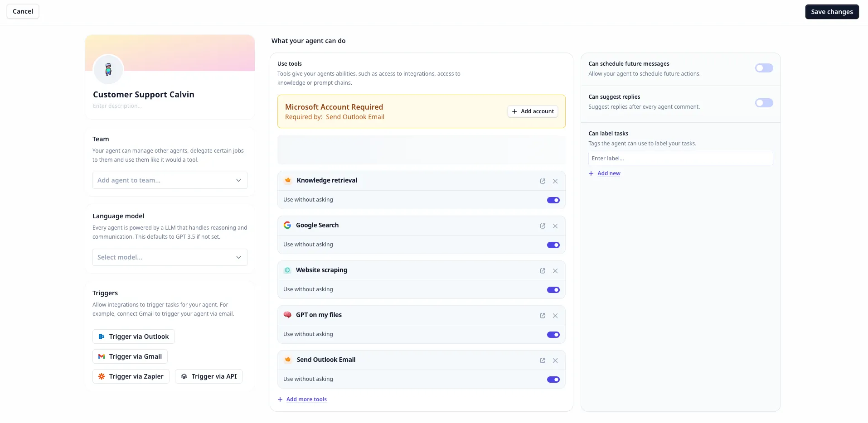Open Google Search tool external link icon
Viewport: 868px width, 423px height.
click(x=542, y=226)
